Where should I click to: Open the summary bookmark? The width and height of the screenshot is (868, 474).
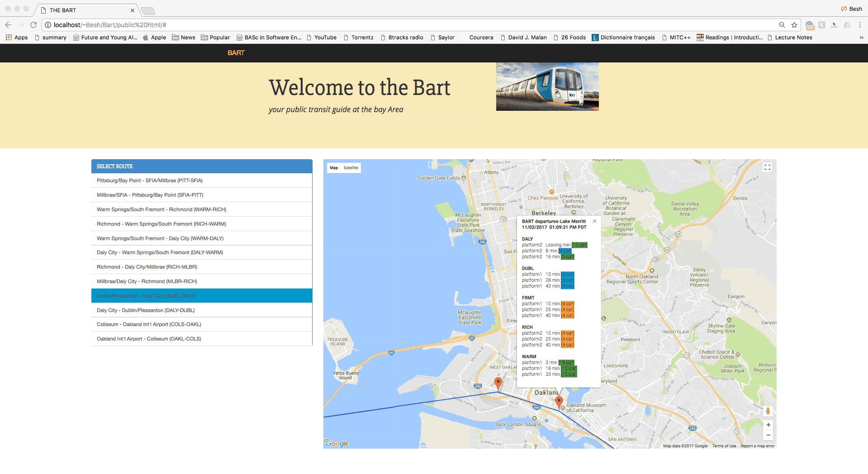[x=51, y=38]
